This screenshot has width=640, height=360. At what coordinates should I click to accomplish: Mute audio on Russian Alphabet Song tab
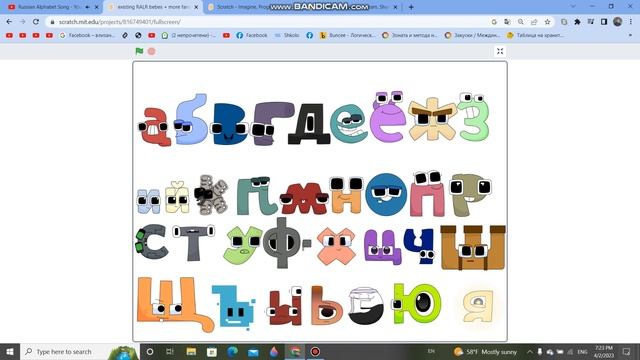click(87, 7)
